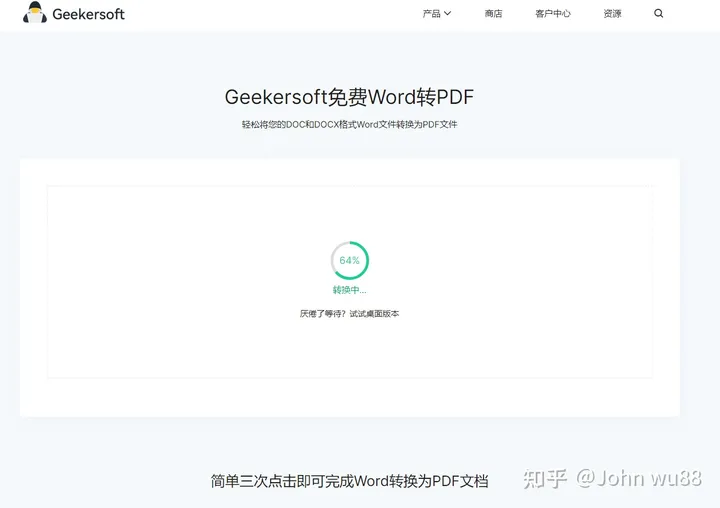Viewport: 720px width, 508px height.
Task: Click the DOC和DOCX subtitle description text
Action: click(349, 124)
